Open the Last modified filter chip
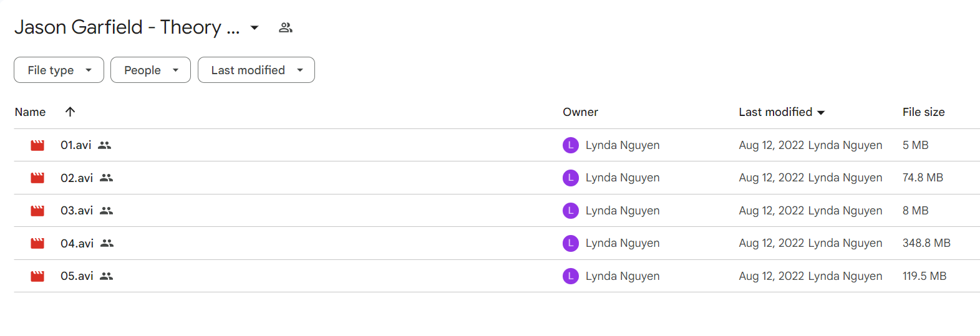This screenshot has height=336, width=980. [256, 70]
